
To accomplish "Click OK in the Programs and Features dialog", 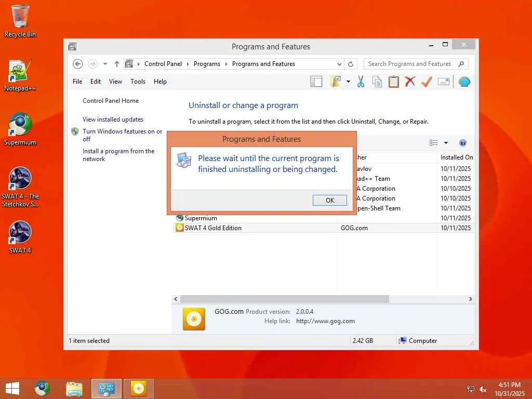I will pos(329,200).
